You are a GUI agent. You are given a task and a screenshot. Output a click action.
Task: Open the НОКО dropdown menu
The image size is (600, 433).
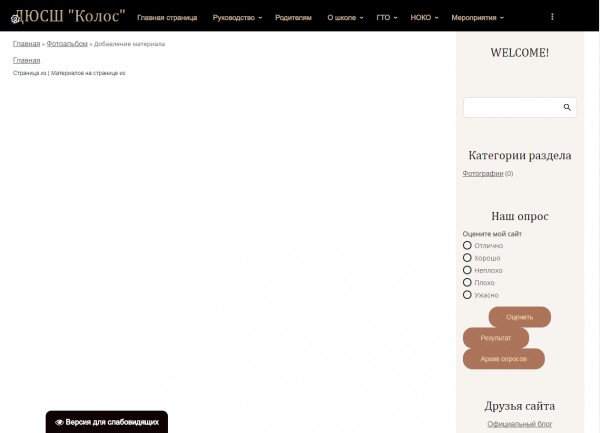[424, 18]
